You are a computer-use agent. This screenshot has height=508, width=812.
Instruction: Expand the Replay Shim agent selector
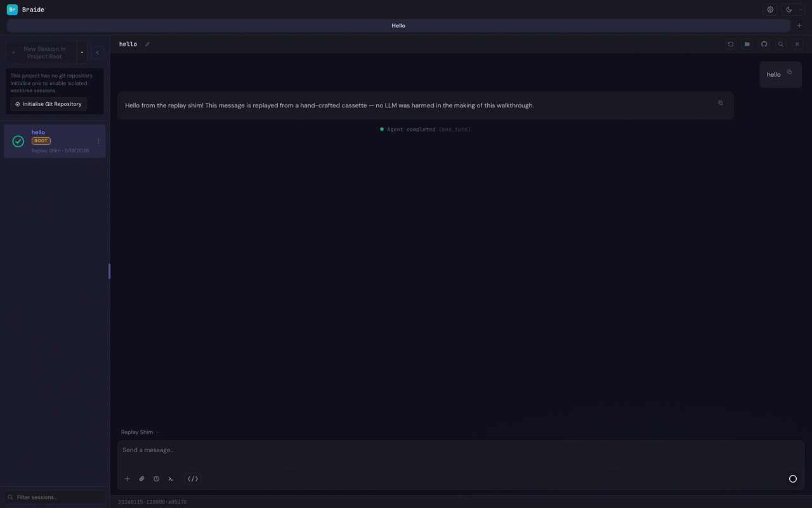[x=140, y=432]
